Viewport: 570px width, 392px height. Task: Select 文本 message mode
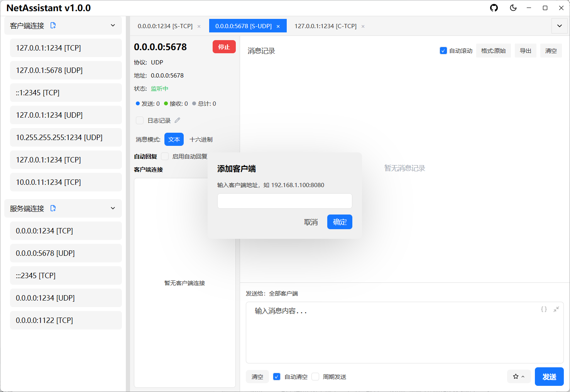(x=174, y=139)
